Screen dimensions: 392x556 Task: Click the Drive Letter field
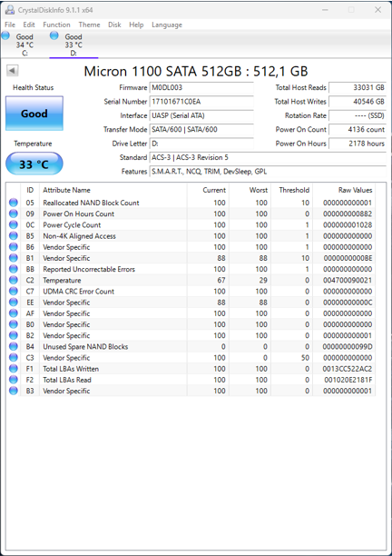[x=201, y=144]
